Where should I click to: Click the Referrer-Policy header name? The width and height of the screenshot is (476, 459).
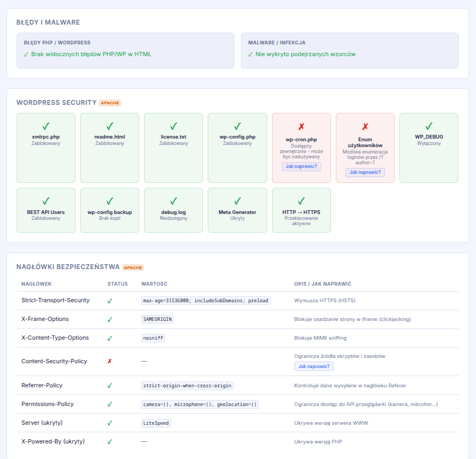click(x=42, y=385)
